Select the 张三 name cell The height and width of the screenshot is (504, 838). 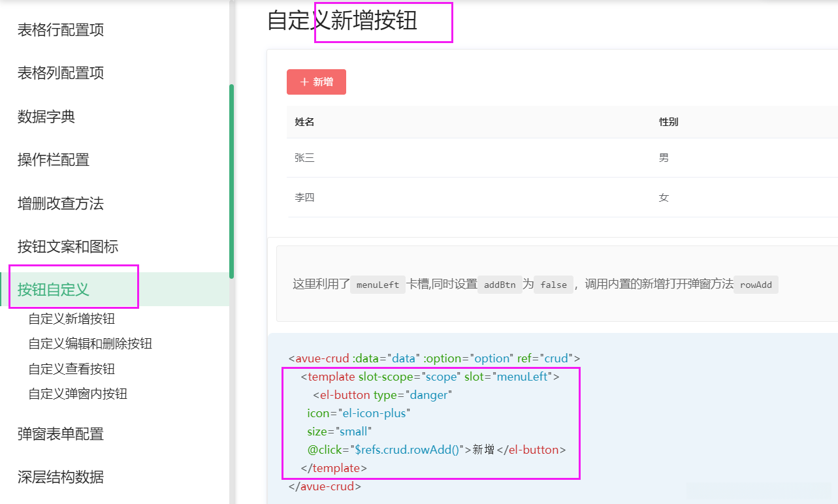pyautogui.click(x=305, y=158)
